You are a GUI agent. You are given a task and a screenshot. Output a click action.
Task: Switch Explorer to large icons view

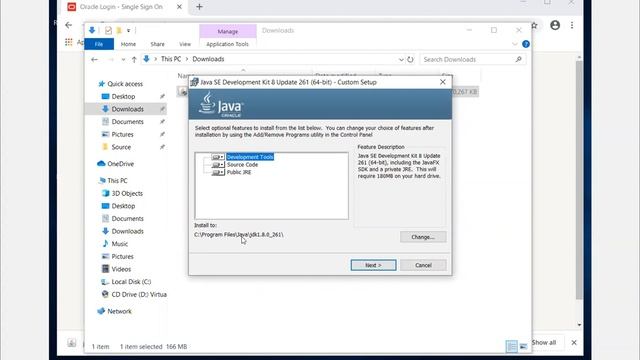click(523, 347)
